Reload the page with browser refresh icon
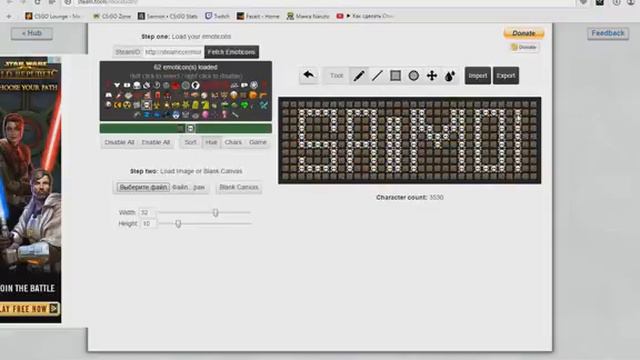The width and height of the screenshot is (640, 360). click(x=37, y=2)
